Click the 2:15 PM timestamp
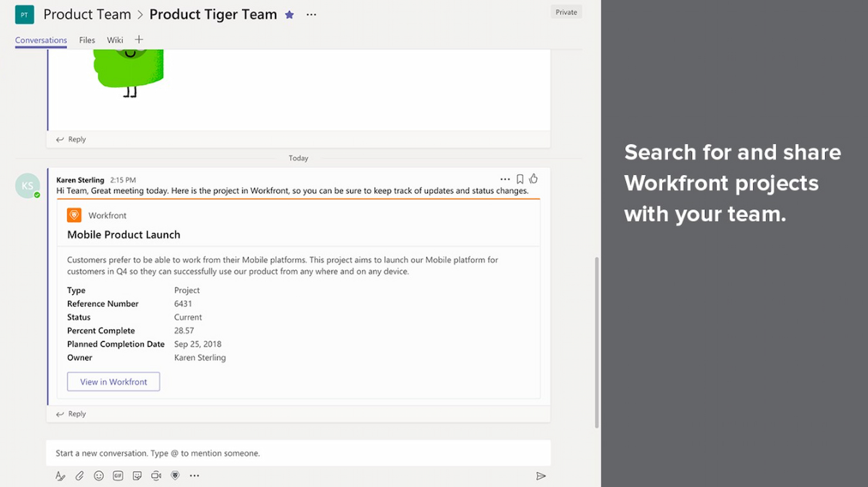Screen dimensions: 868x487 123,180
